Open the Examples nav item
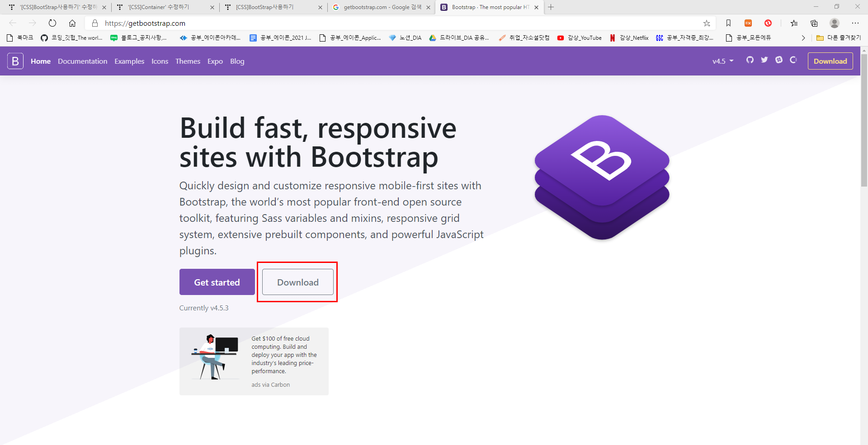This screenshot has width=868, height=445. click(129, 61)
